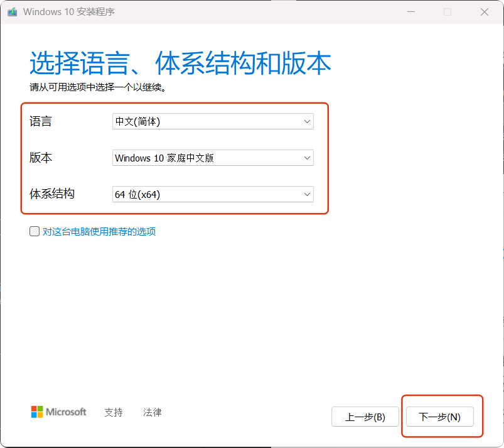Enable the 对这台电脑使用推荐的选项 checkbox
The height and width of the screenshot is (448, 504).
(35, 232)
